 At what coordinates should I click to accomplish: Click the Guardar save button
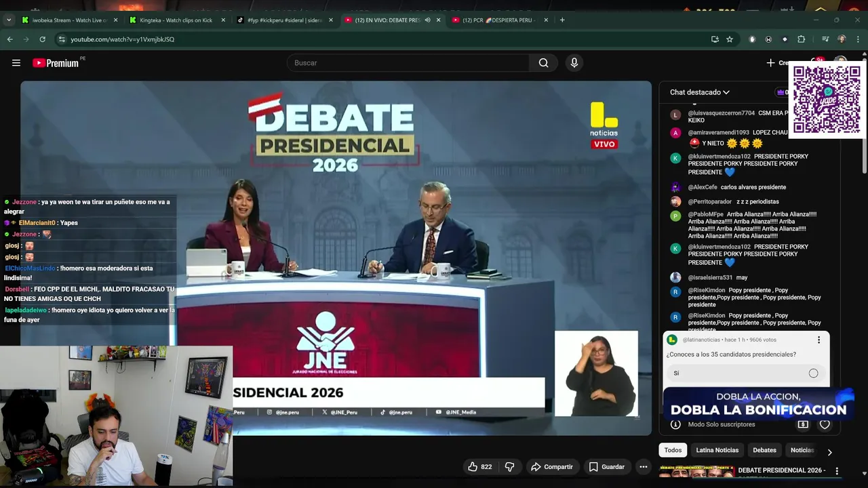[607, 467]
